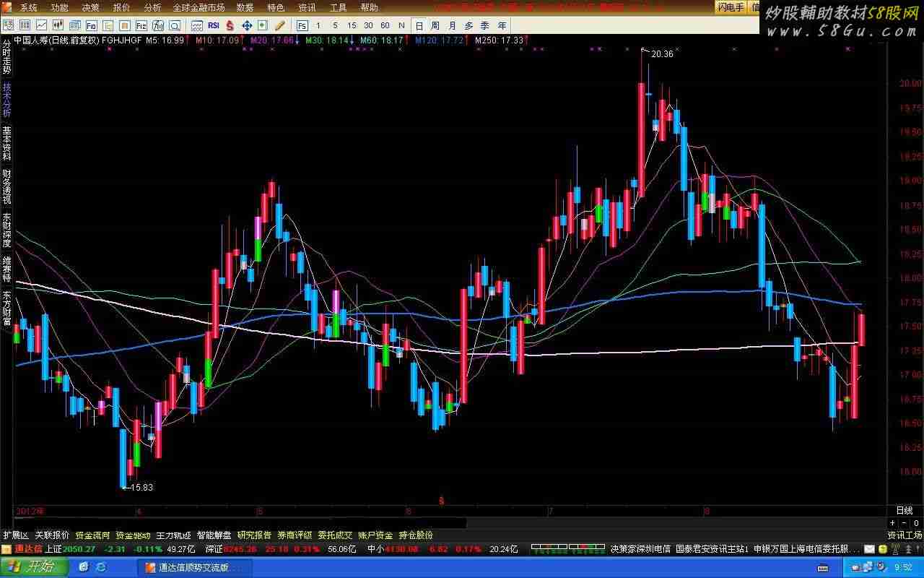Open the 特色 menu
Image resolution: width=924 pixels, height=578 pixels.
(x=276, y=7)
